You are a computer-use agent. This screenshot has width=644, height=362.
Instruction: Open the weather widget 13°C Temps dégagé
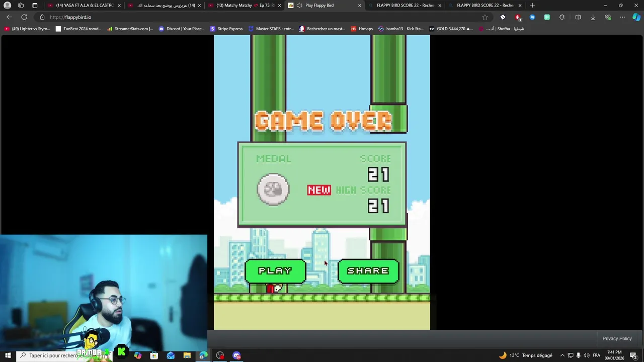525,355
